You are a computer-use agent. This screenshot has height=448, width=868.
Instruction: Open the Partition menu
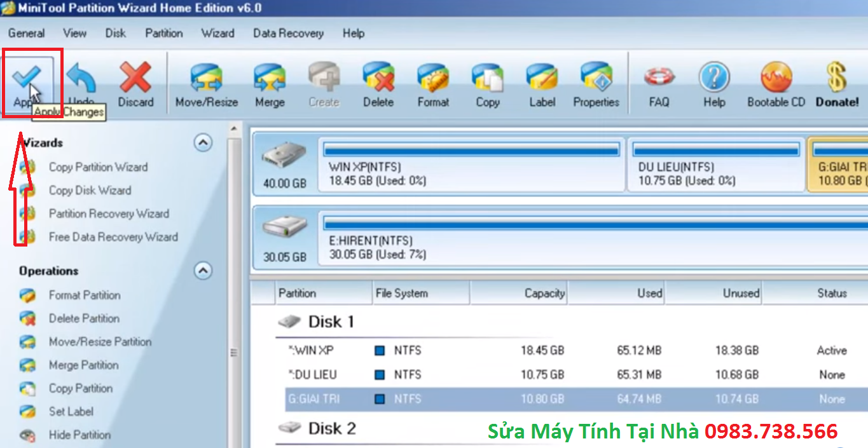[164, 34]
